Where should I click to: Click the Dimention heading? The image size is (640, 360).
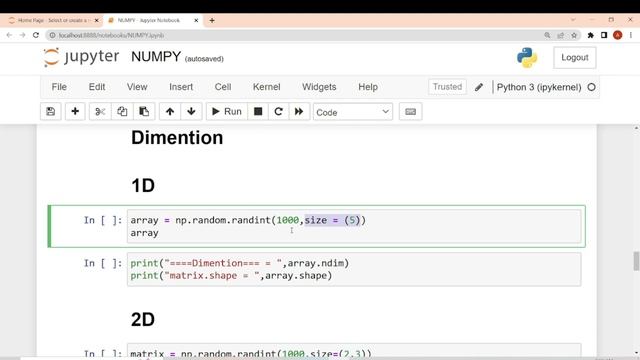tap(177, 138)
